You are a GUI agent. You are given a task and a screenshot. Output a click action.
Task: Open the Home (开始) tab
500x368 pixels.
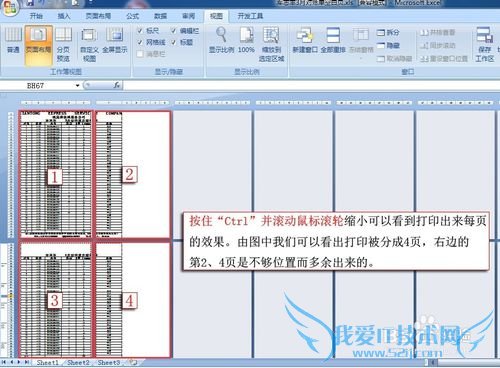36,16
